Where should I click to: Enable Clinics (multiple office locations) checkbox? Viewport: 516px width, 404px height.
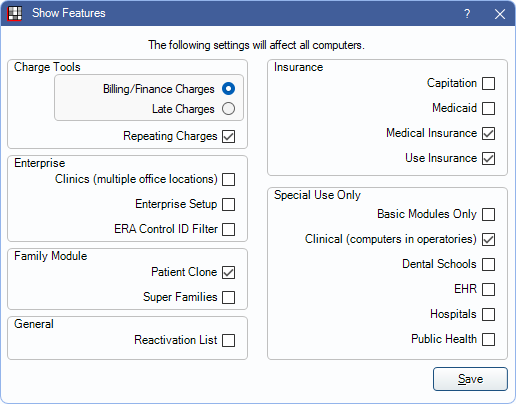228,179
